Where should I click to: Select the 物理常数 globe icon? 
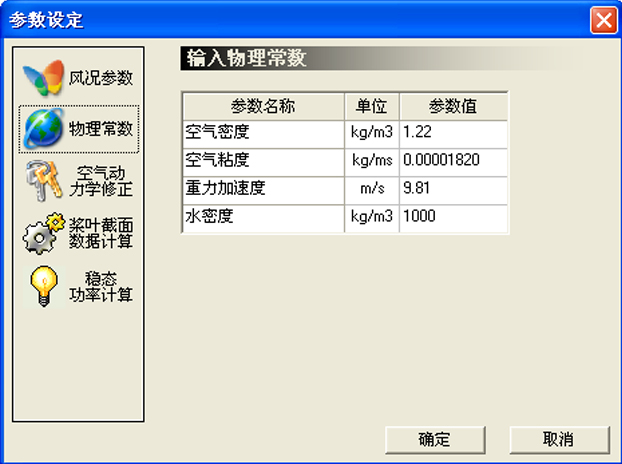point(43,128)
